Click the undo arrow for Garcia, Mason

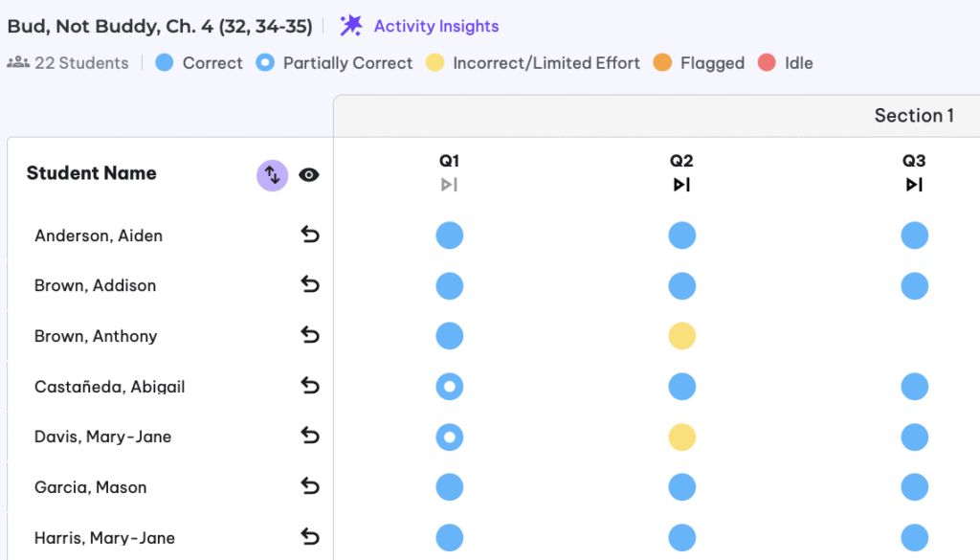point(309,486)
